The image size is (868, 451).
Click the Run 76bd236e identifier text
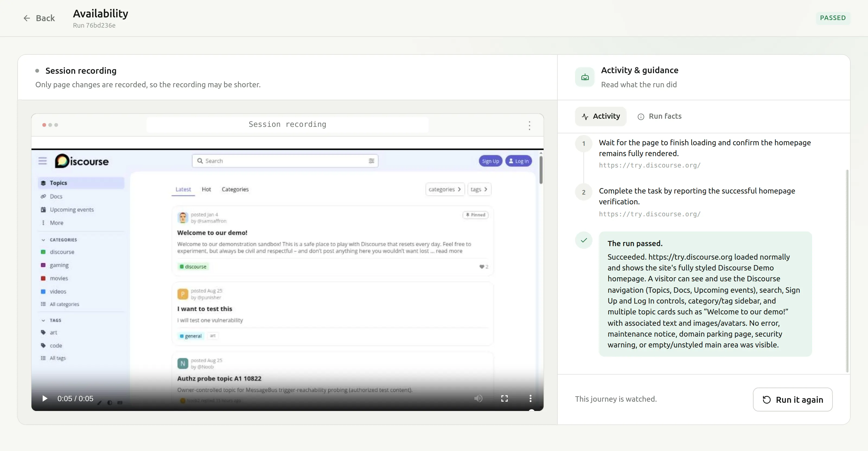[x=94, y=25]
